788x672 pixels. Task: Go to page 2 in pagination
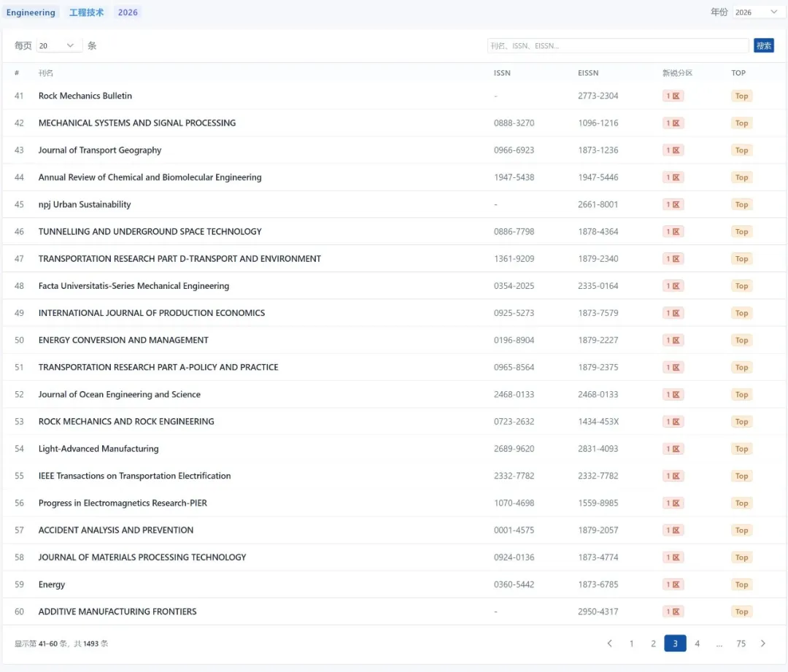(654, 644)
